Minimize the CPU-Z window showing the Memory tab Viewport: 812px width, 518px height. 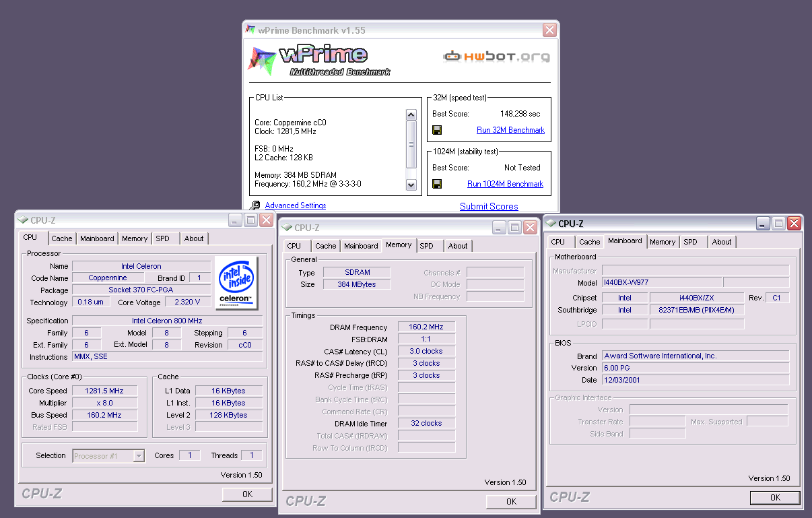click(499, 227)
